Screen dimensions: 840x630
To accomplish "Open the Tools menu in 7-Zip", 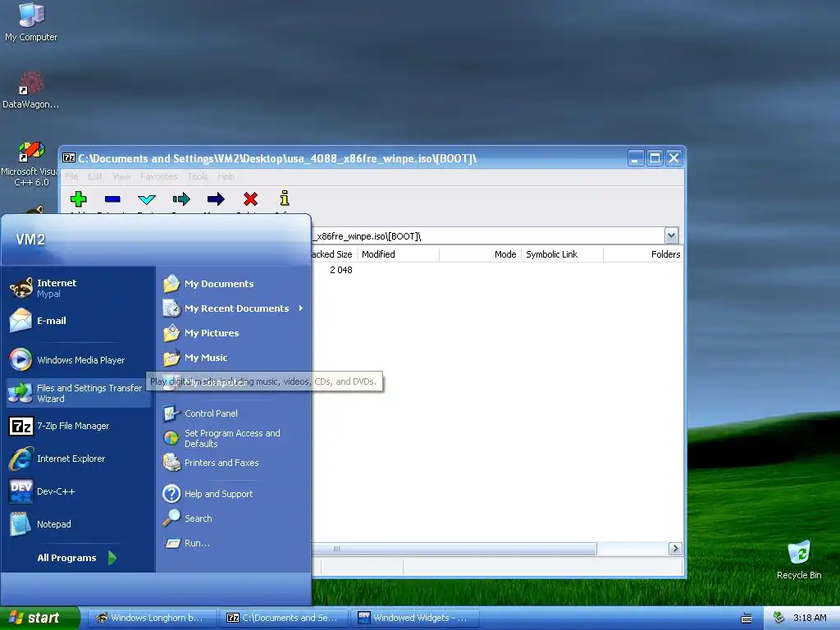I will 198,176.
